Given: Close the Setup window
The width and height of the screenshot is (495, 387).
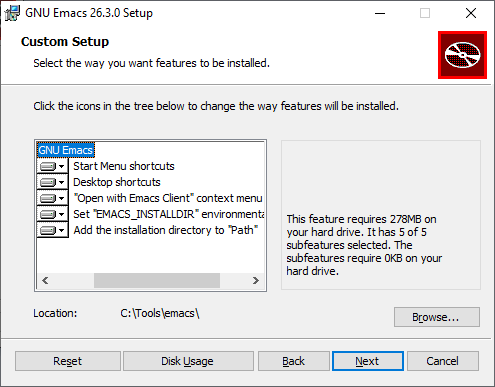Looking at the screenshot, I should coord(471,13).
